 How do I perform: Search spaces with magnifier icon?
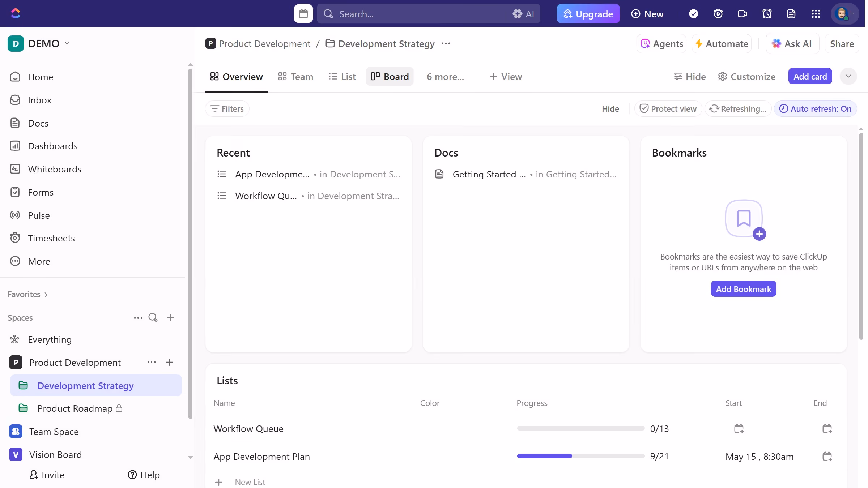coord(153,317)
